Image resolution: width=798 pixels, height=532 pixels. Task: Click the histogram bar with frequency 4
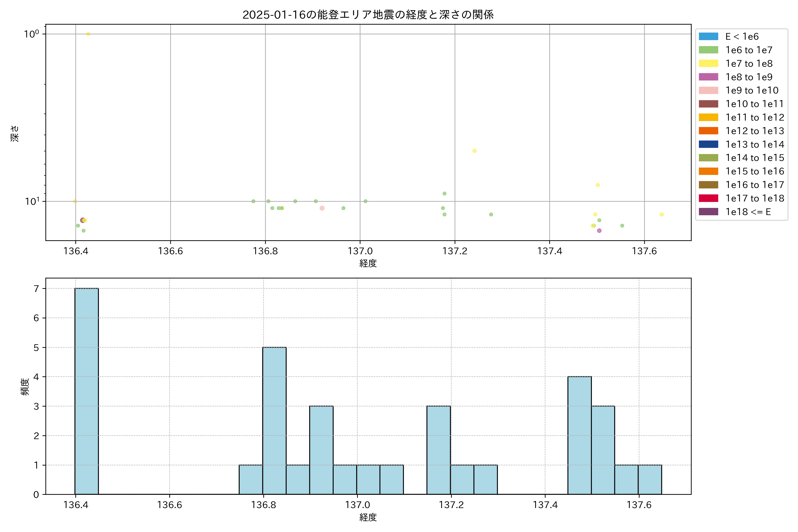click(579, 435)
